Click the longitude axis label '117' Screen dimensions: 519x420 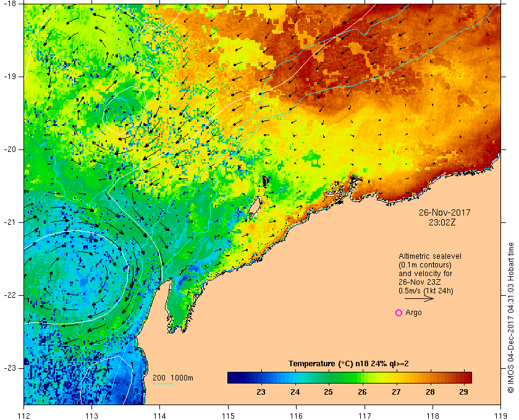365,416
